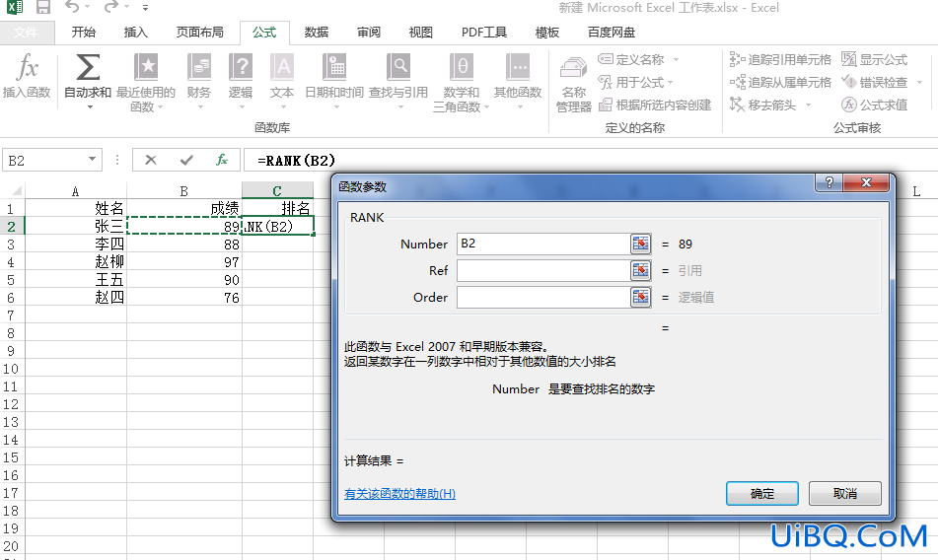Toggle Show Formulas (显示公式)

click(875, 59)
